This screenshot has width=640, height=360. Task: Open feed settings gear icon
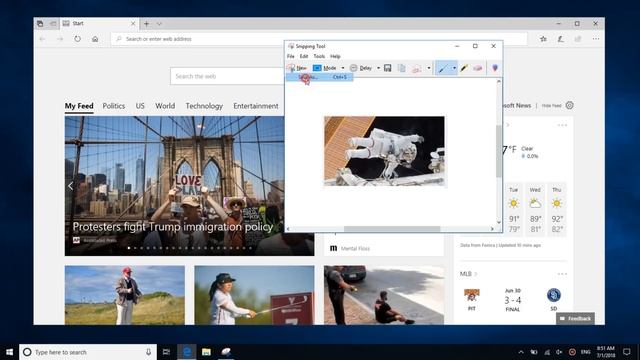point(570,105)
